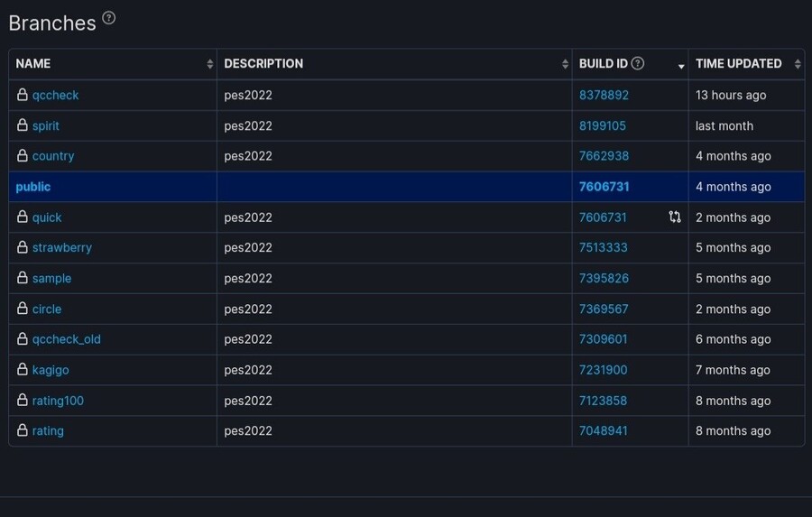Toggle Build ID descending sort arrow
The width and height of the screenshot is (812, 517).
click(x=681, y=66)
